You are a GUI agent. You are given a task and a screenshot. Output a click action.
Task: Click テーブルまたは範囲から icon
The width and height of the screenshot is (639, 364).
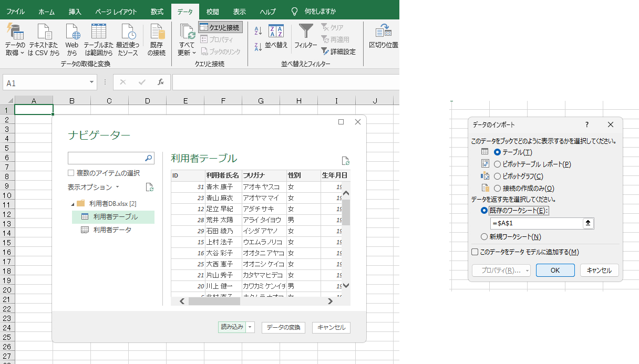[x=98, y=32]
